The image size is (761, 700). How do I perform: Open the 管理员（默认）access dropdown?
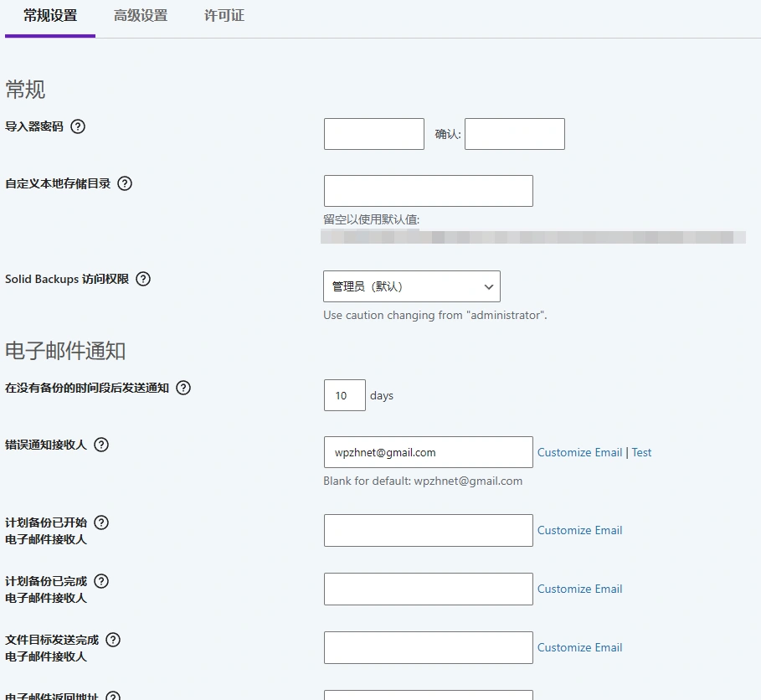click(x=411, y=286)
